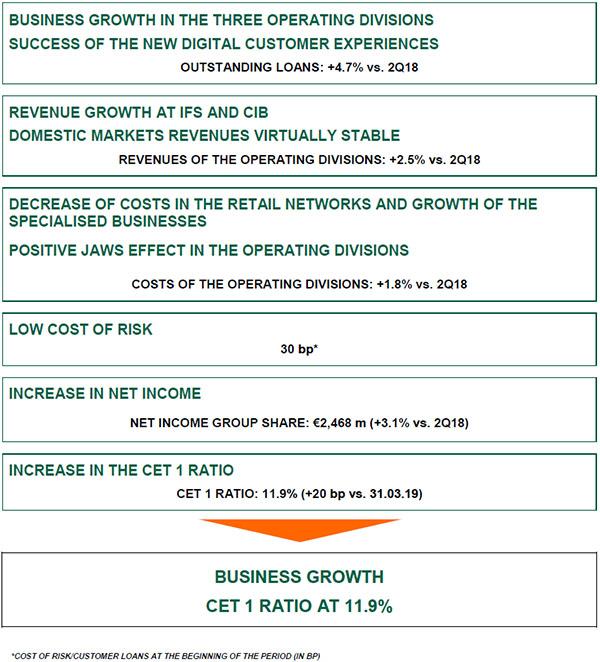Image resolution: width=600 pixels, height=662 pixels.
Task: Click the 'Outstanding Loans: +4.7% vs. 2Q18' line
Action: coord(299,67)
